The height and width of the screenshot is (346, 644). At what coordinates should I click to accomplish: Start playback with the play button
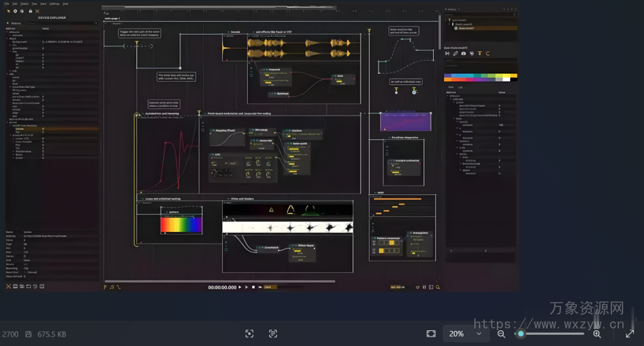(x=240, y=287)
